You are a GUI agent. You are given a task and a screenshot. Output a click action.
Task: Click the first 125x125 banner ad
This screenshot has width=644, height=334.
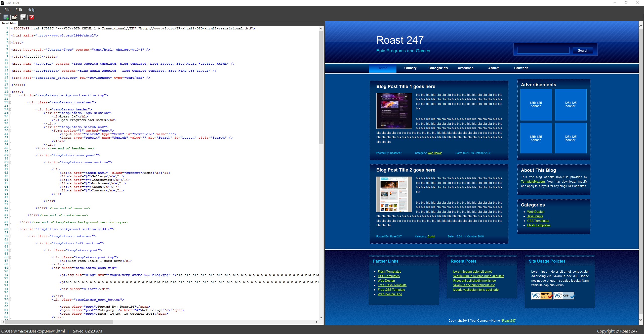click(536, 105)
